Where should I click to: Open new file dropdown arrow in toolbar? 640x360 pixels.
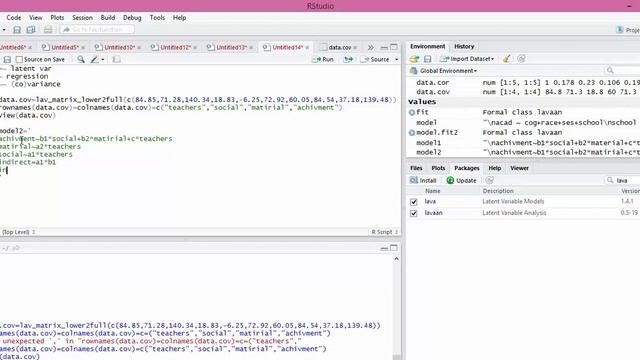3,30
